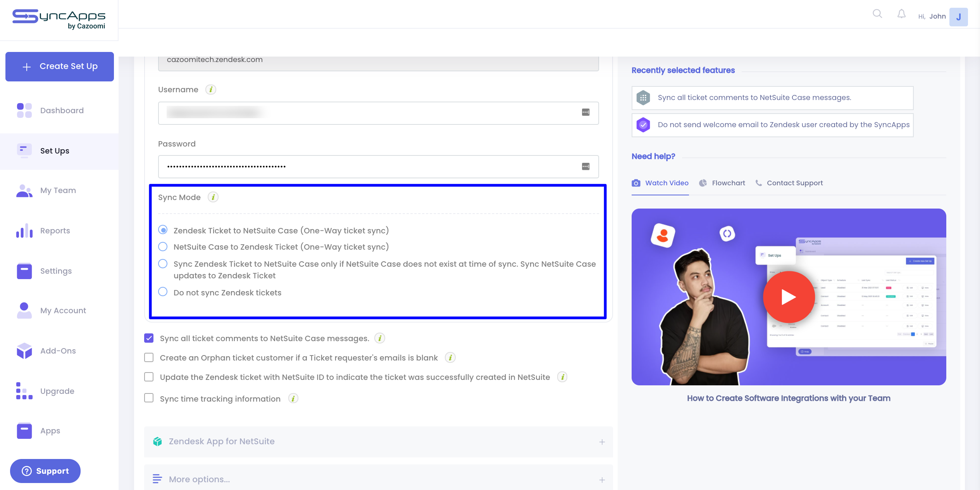Switch to the Watch Video tab
Image resolution: width=980 pixels, height=490 pixels.
coord(660,183)
